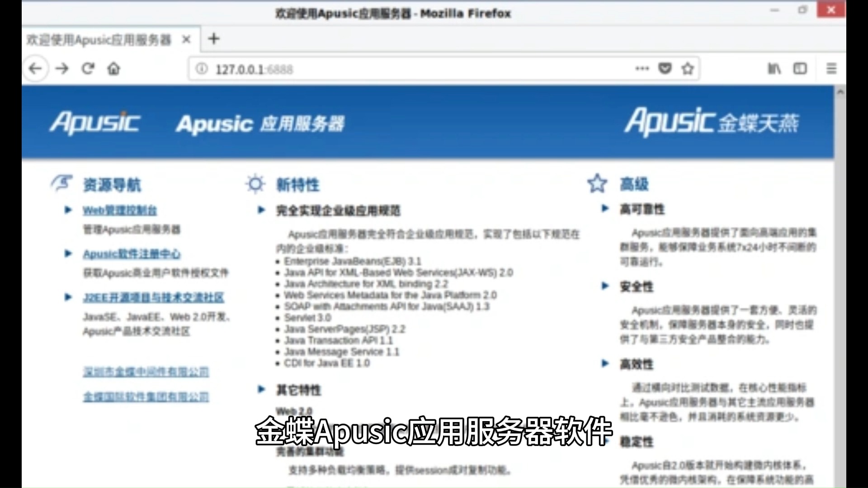Click scrollbar up arrow at page top

(x=840, y=92)
